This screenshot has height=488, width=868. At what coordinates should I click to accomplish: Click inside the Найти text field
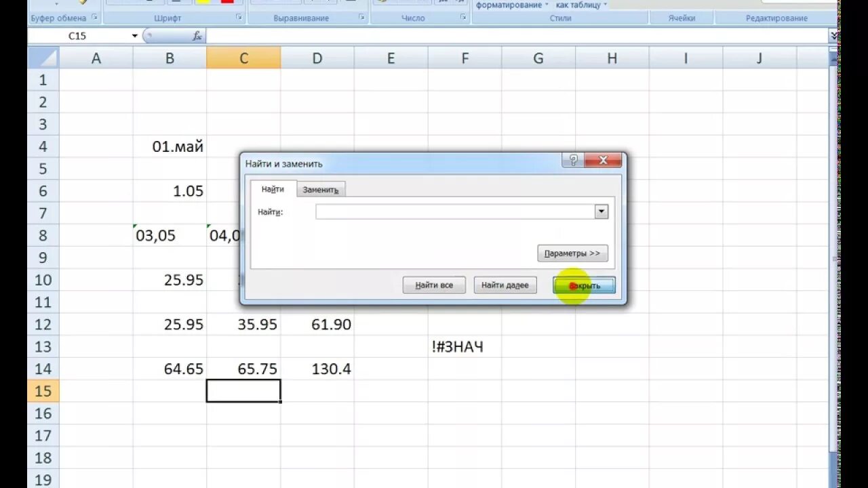pyautogui.click(x=455, y=212)
